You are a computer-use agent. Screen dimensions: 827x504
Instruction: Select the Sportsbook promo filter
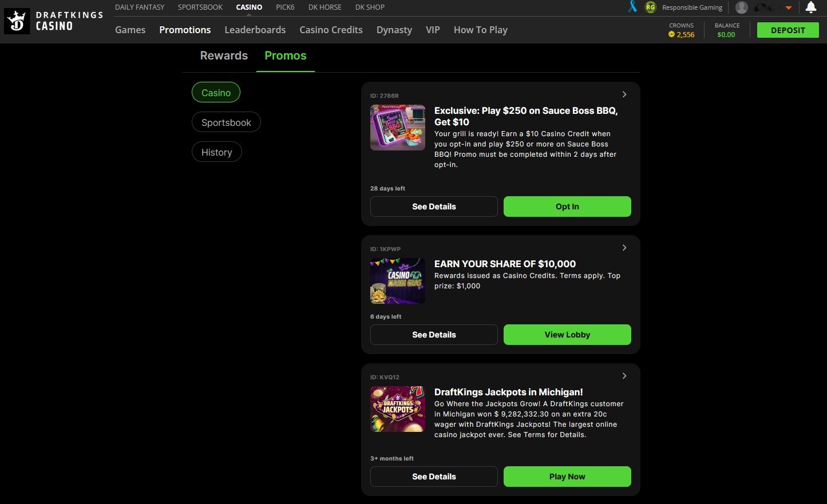(x=226, y=122)
